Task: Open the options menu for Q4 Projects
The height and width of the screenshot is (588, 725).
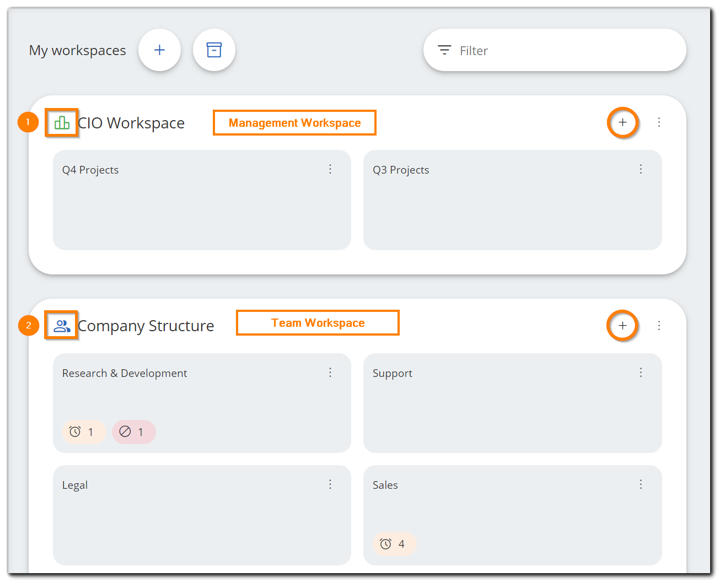Action: [330, 169]
